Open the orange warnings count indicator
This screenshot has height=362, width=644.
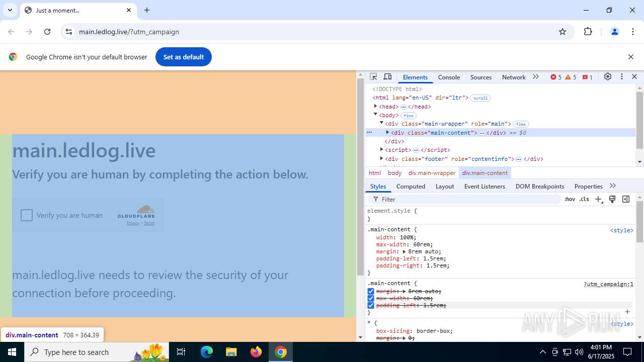571,77
